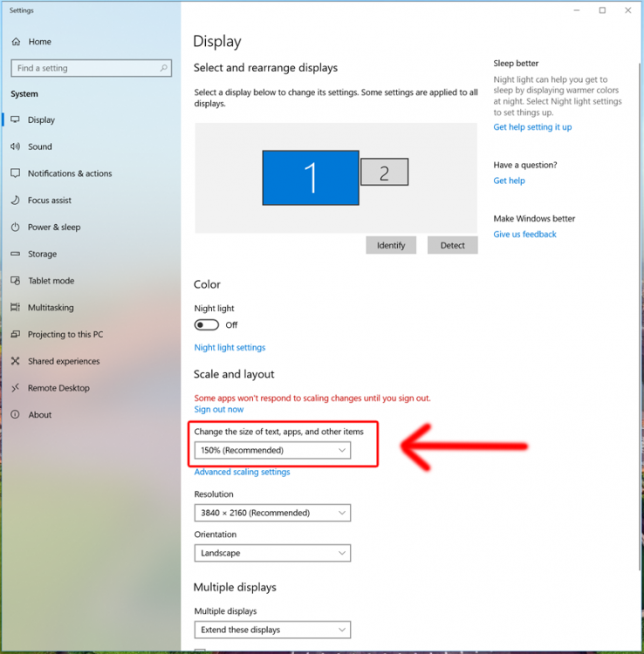644x654 pixels.
Task: Click the Sign out now link
Action: coord(219,409)
